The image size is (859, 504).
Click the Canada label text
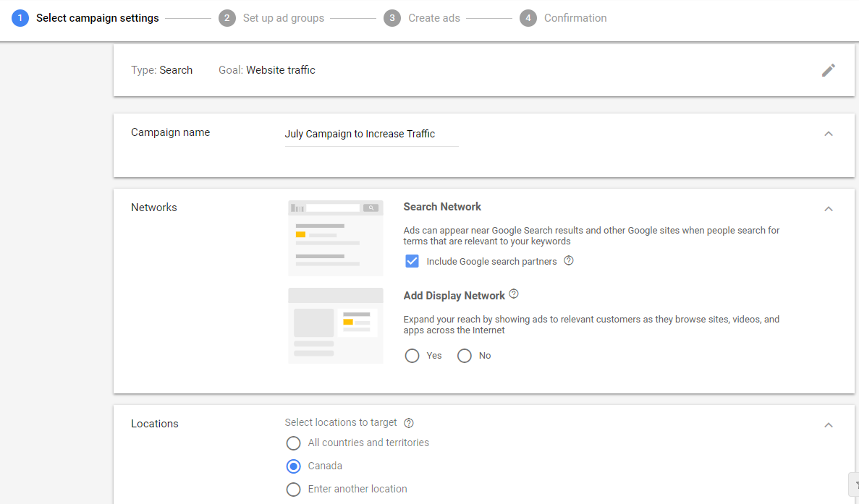325,466
